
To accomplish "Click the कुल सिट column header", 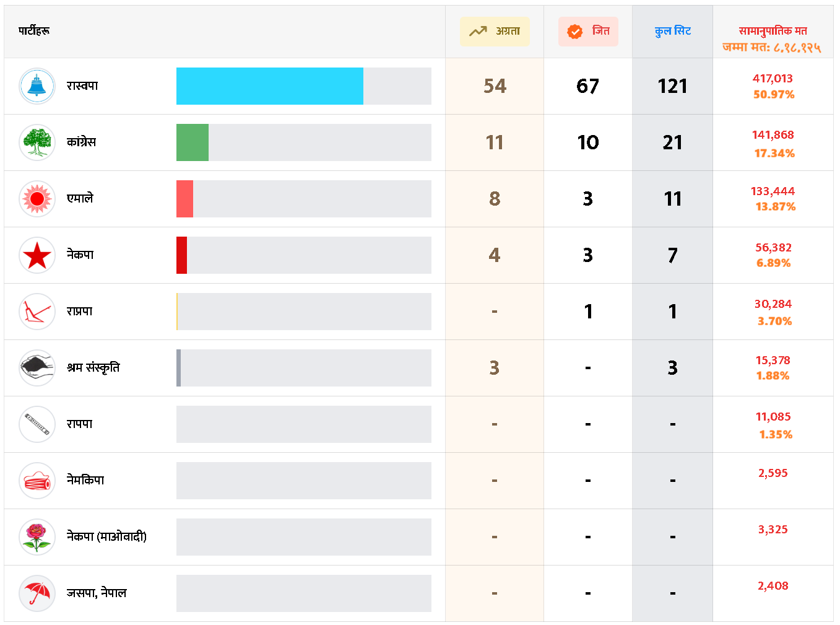I will tap(672, 32).
